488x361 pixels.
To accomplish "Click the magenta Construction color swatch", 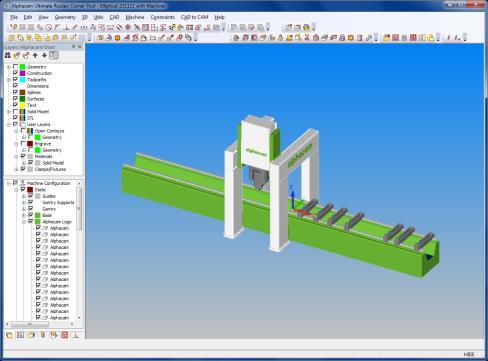I will pyautogui.click(x=23, y=73).
